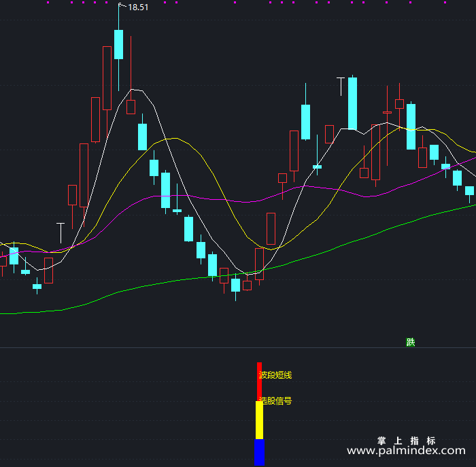Viewport: 476px width, 467px height.
Task: Click the blue segment of the signal bar
Action: coord(259,452)
